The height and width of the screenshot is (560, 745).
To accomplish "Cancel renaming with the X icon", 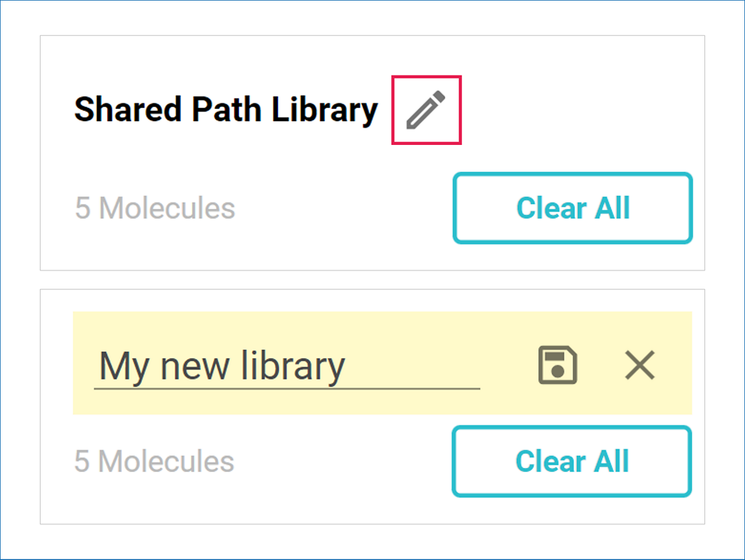I will [x=640, y=366].
